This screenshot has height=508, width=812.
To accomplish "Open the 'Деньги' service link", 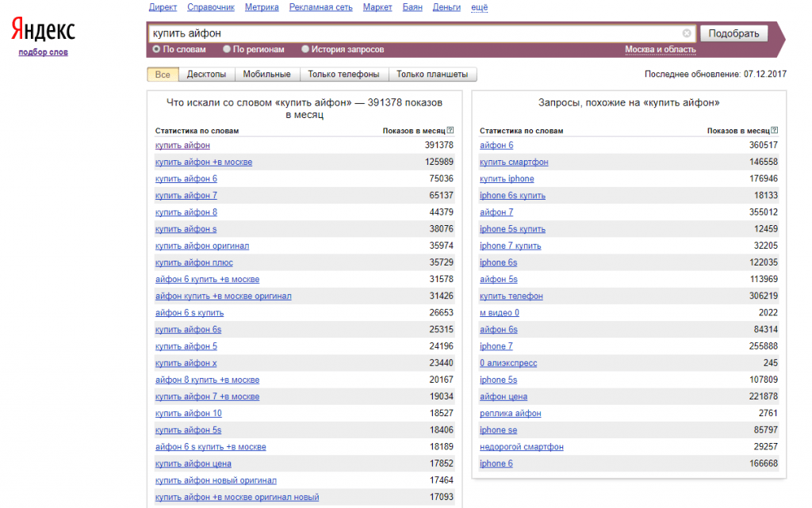I will (446, 7).
